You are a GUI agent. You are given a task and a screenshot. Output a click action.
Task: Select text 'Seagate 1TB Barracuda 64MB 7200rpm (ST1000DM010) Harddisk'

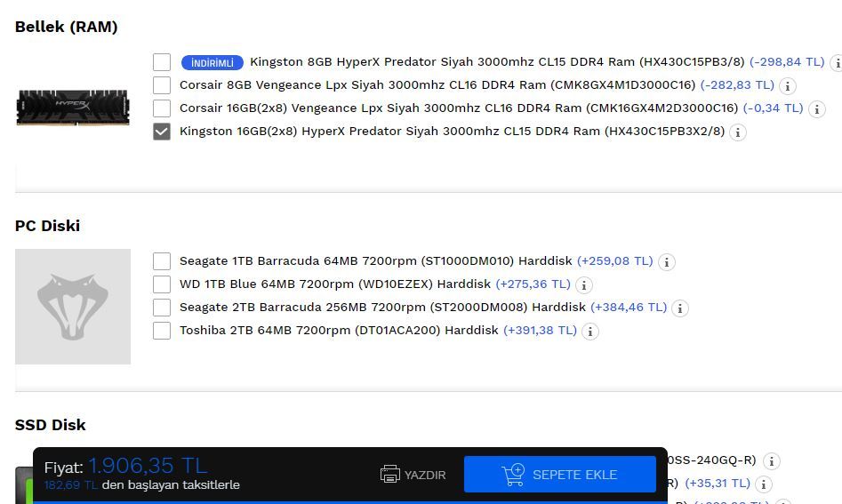(x=376, y=260)
